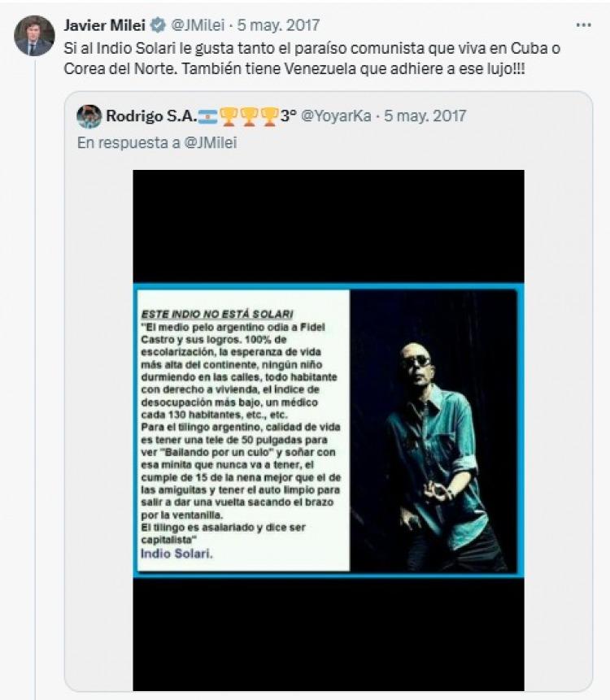Screen dimensions: 610x700
Task: Open the three-dot more options menu
Action: pyautogui.click(x=583, y=25)
